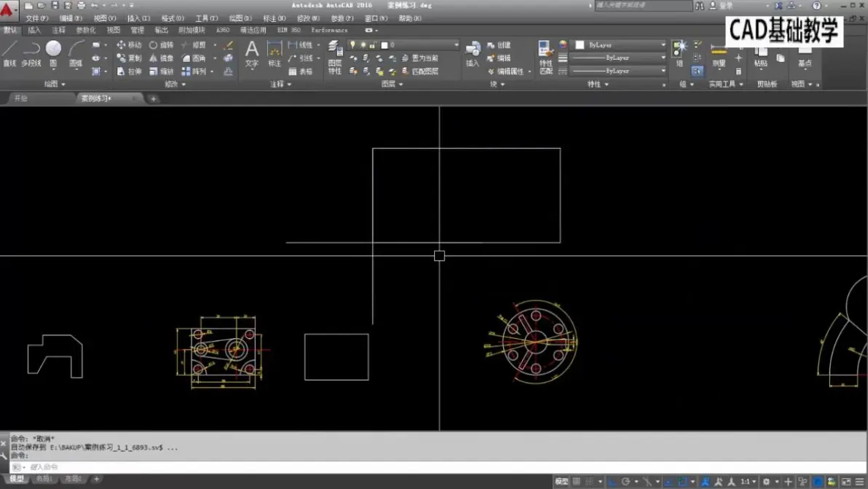Select the Dimension (标注) tool
The width and height of the screenshot is (868, 489).
pos(275,54)
